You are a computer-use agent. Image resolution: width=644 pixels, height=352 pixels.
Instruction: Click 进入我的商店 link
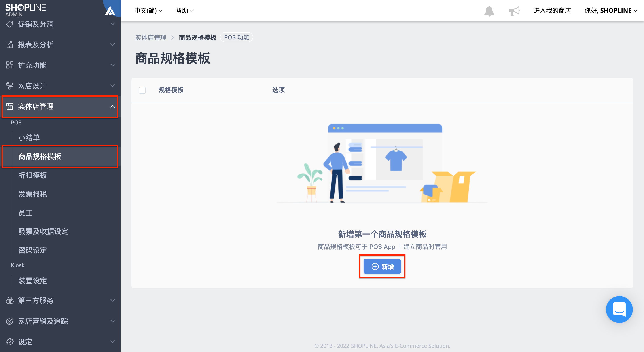[552, 11]
